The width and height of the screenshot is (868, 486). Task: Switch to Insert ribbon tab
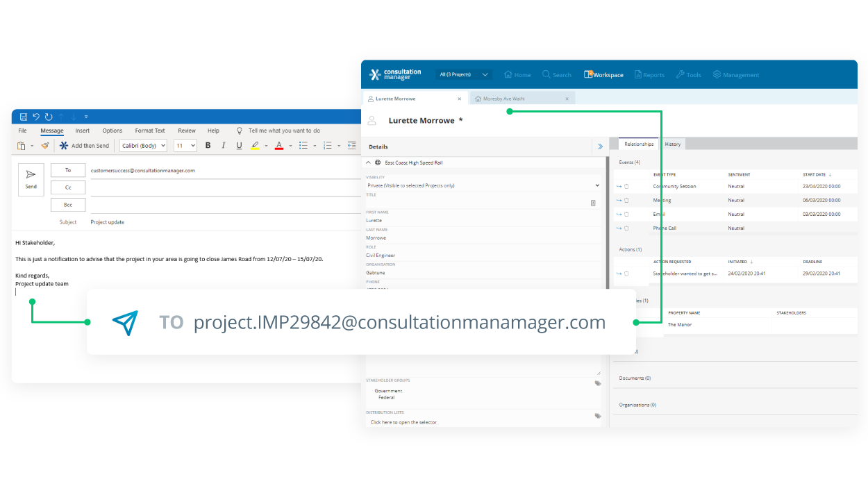click(x=83, y=131)
